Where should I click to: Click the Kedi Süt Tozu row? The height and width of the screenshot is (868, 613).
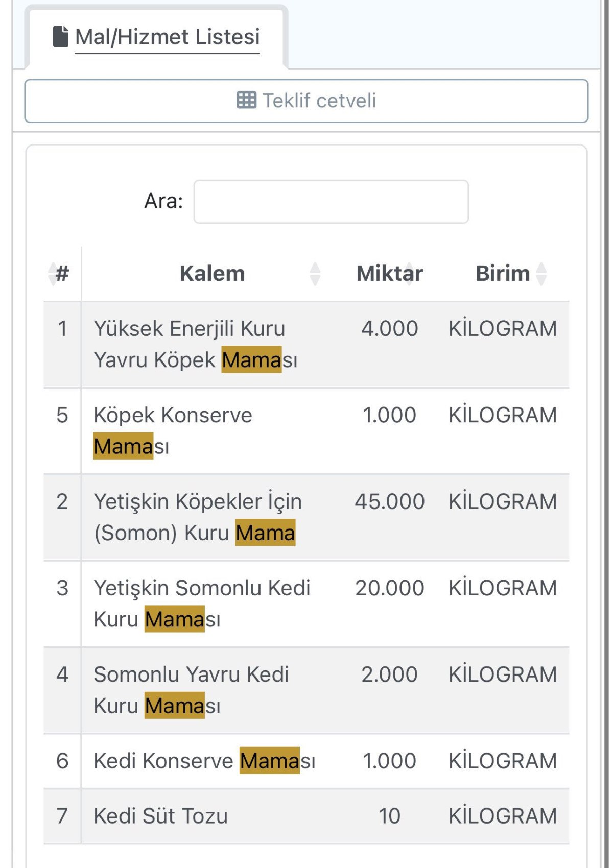coord(160,816)
